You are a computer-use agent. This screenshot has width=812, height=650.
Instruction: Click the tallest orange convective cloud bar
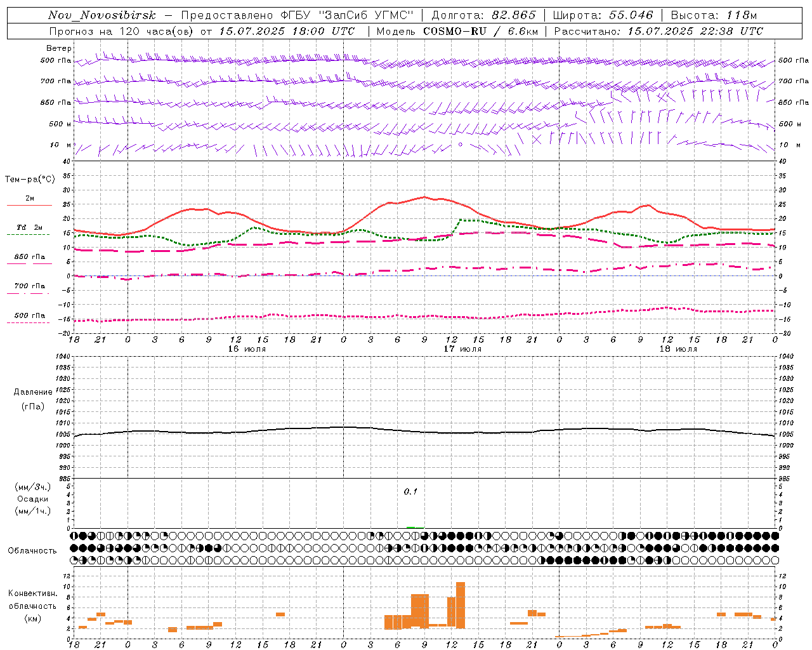pos(461,604)
